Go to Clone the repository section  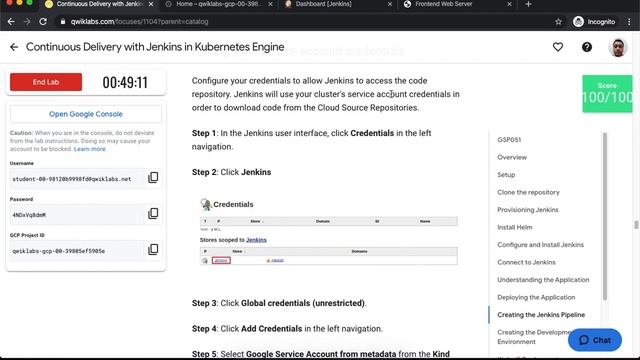(528, 192)
